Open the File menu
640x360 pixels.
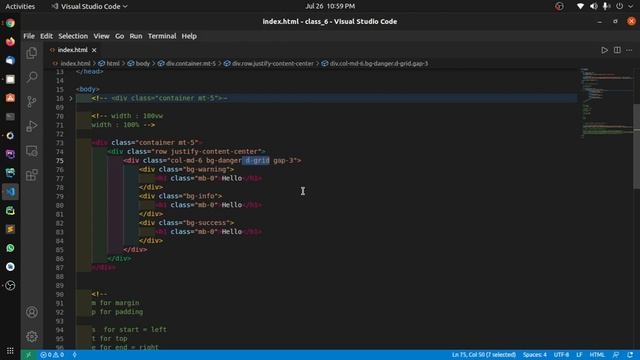coord(29,36)
